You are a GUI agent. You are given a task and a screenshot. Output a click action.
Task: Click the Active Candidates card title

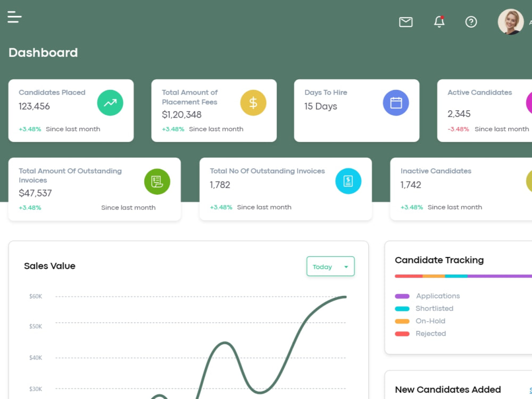[479, 92]
